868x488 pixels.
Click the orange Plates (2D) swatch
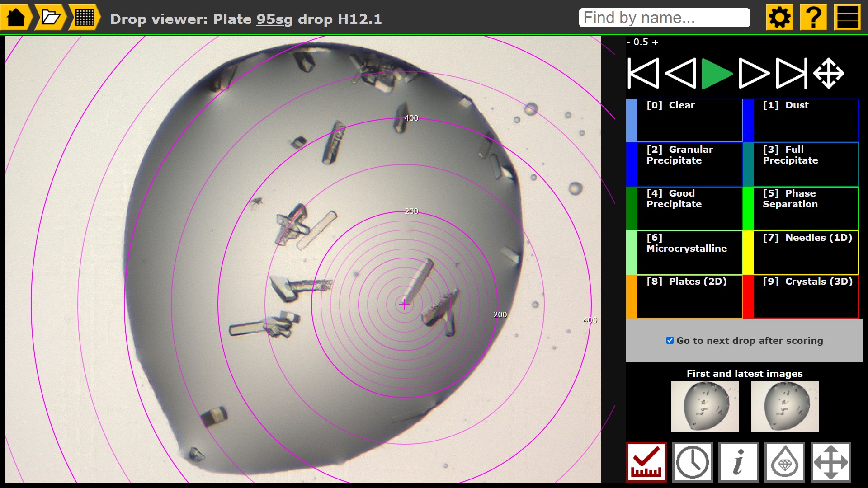tap(632, 296)
